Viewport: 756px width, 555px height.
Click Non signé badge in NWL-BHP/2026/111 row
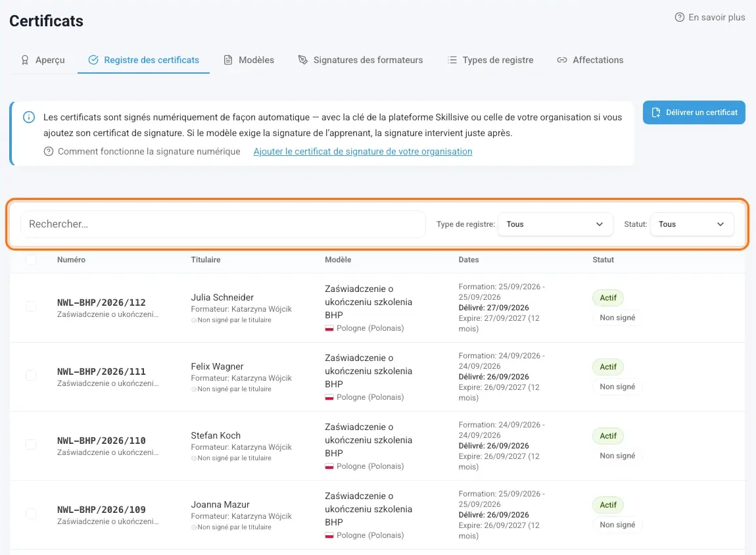[617, 387]
